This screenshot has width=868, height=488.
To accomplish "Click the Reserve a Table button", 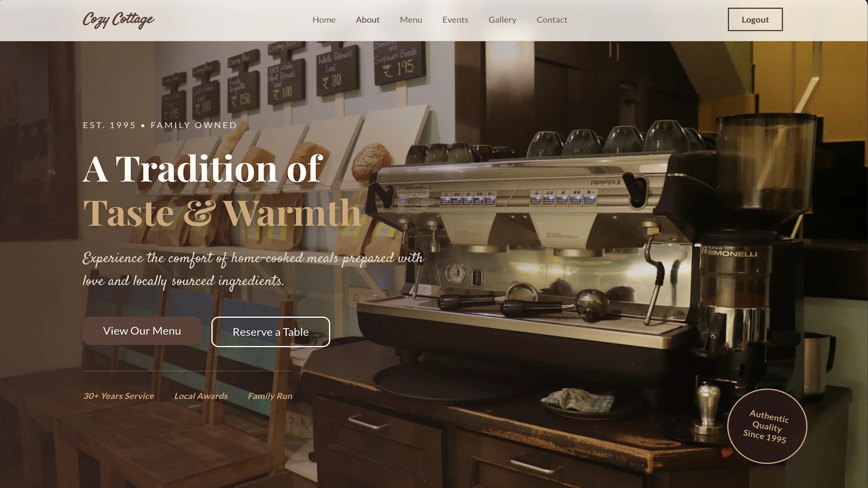I will [270, 332].
